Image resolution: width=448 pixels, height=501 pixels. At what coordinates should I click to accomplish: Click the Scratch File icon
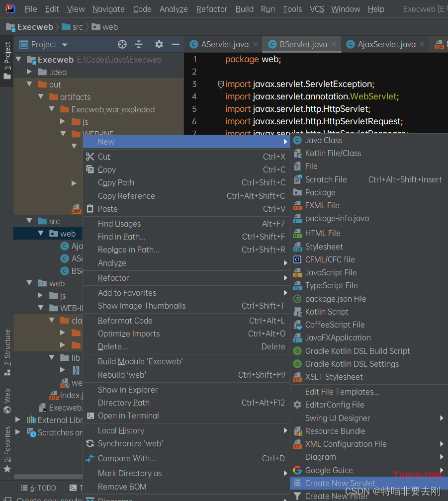pyautogui.click(x=297, y=179)
